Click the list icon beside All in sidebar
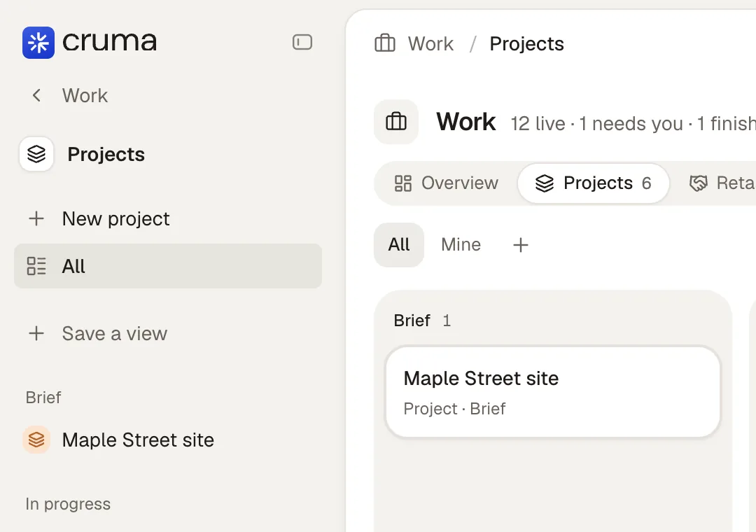Screen dimensions: 756x532 (36, 266)
